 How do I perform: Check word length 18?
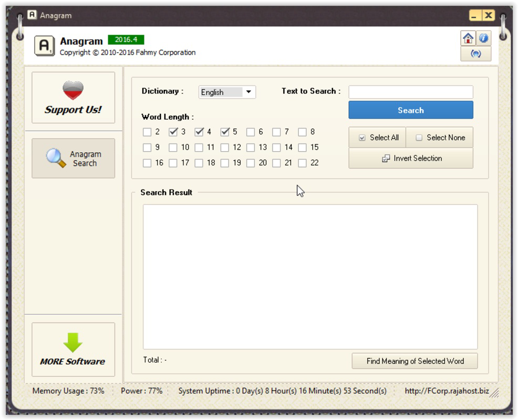point(199,163)
